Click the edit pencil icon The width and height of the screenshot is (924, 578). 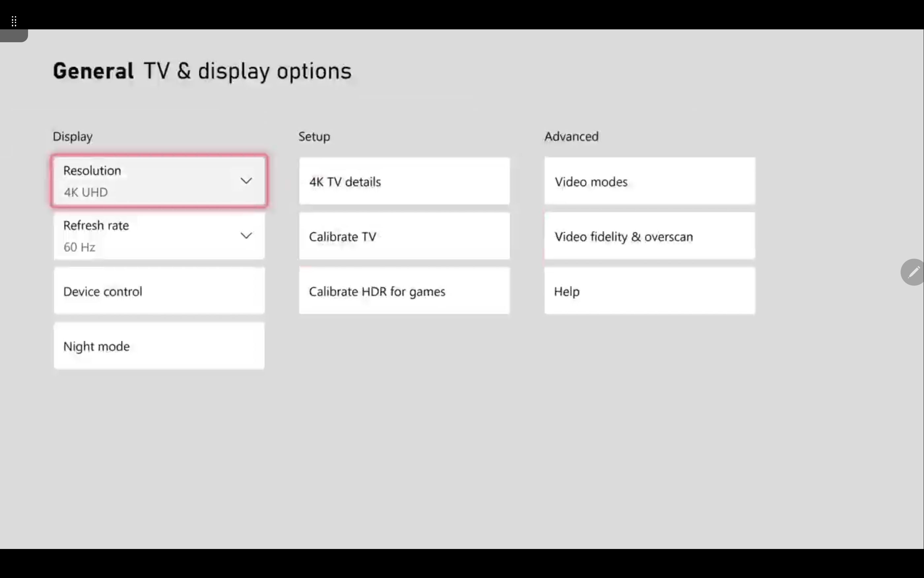[x=912, y=272]
